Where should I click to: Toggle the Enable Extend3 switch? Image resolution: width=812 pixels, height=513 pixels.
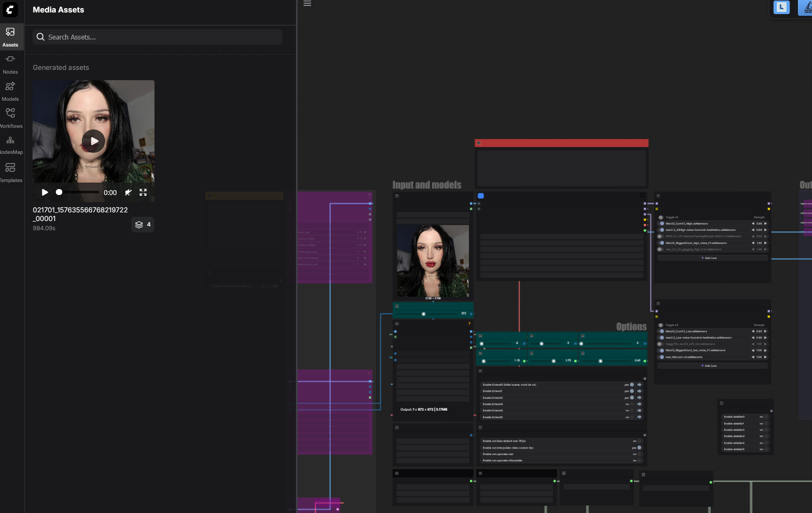[x=632, y=404]
